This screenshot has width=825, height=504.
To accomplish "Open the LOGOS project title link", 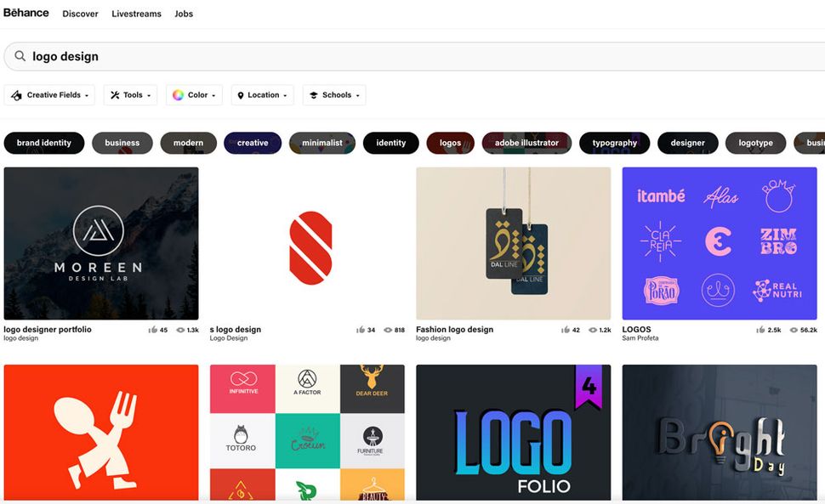I will click(637, 330).
